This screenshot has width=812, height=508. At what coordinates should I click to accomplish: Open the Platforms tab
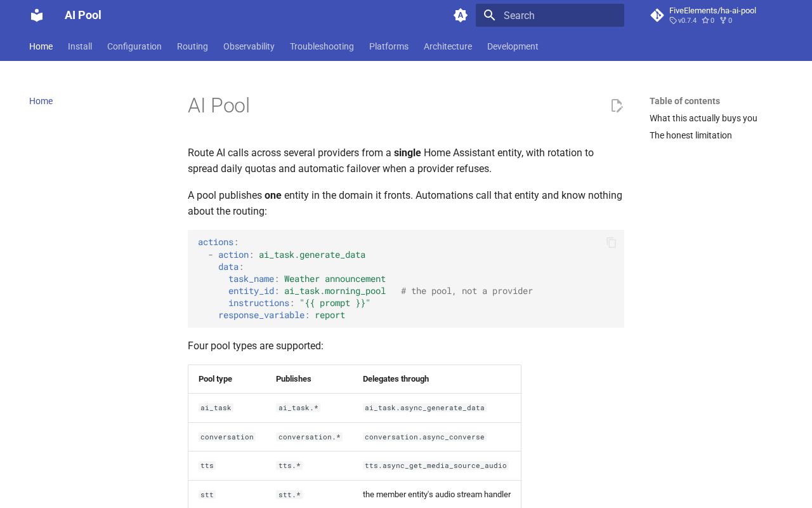click(x=389, y=46)
